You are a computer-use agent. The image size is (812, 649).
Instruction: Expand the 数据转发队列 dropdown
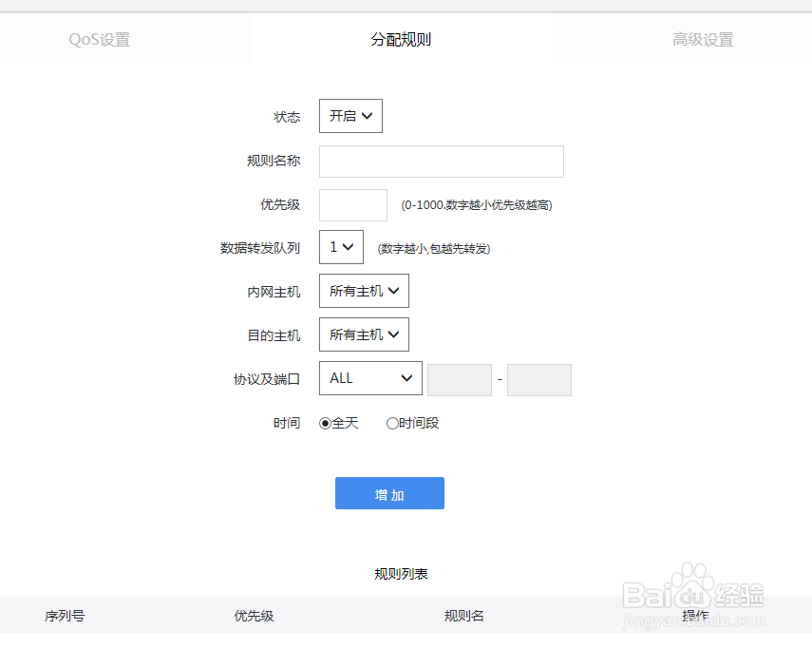pos(341,247)
